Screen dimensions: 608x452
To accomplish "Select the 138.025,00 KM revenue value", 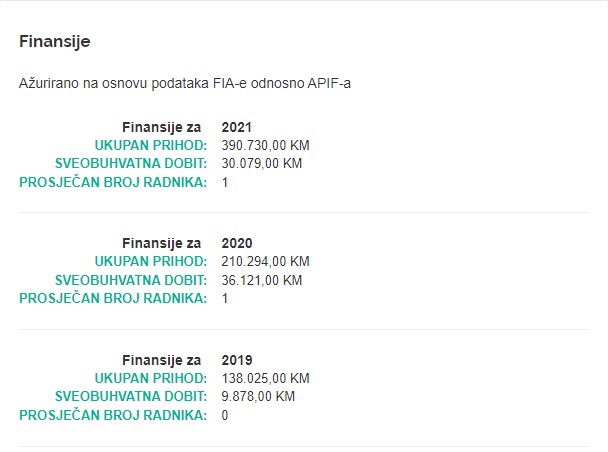I will (266, 378).
